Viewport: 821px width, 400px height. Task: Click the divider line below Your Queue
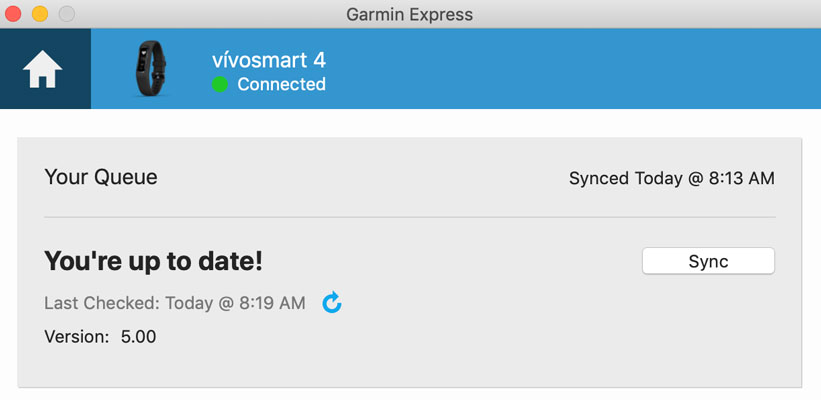click(x=409, y=217)
